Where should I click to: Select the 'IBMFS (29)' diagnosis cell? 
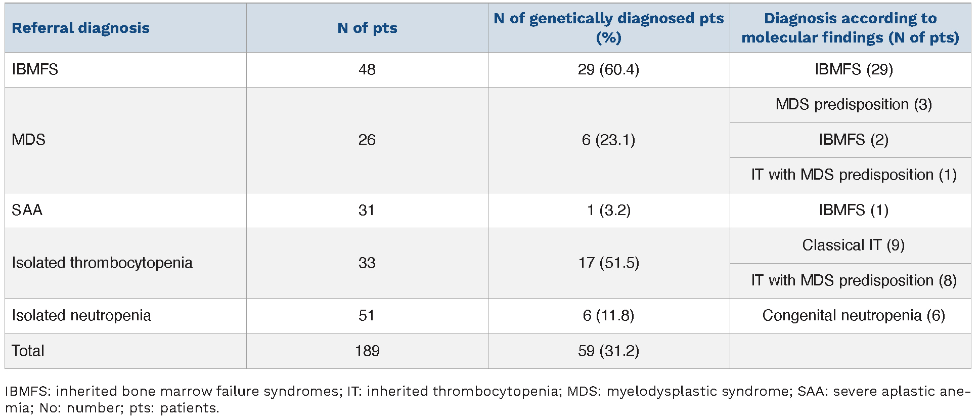854,69
